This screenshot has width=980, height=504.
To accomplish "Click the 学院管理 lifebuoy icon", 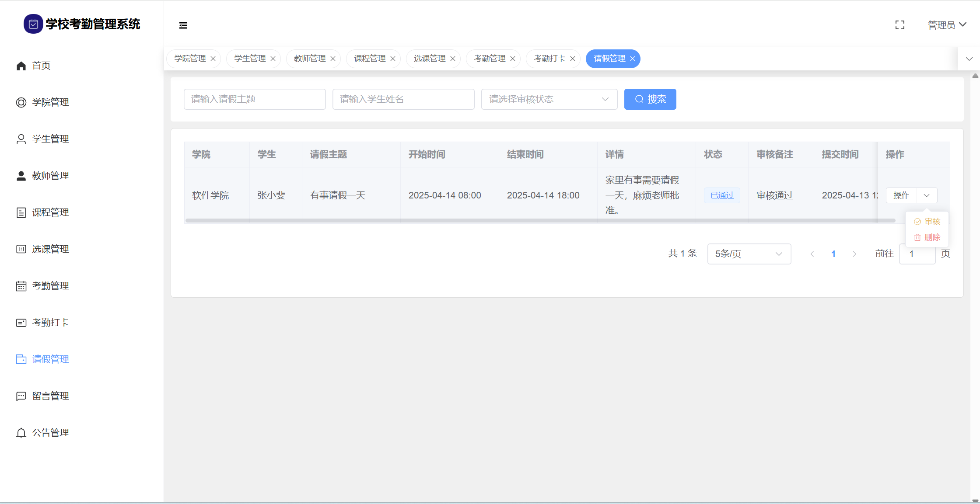I will (x=21, y=102).
